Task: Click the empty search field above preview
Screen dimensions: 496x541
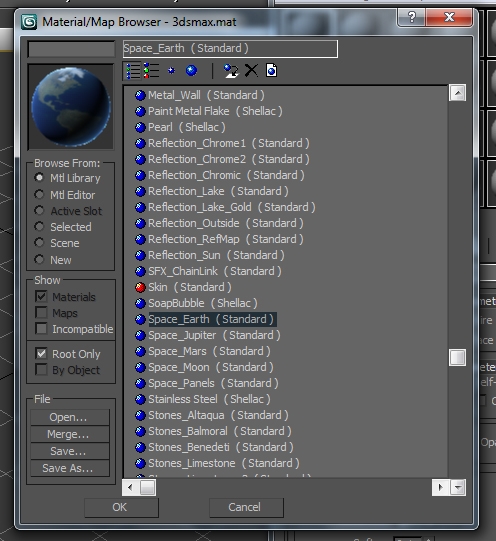Action: [71, 49]
